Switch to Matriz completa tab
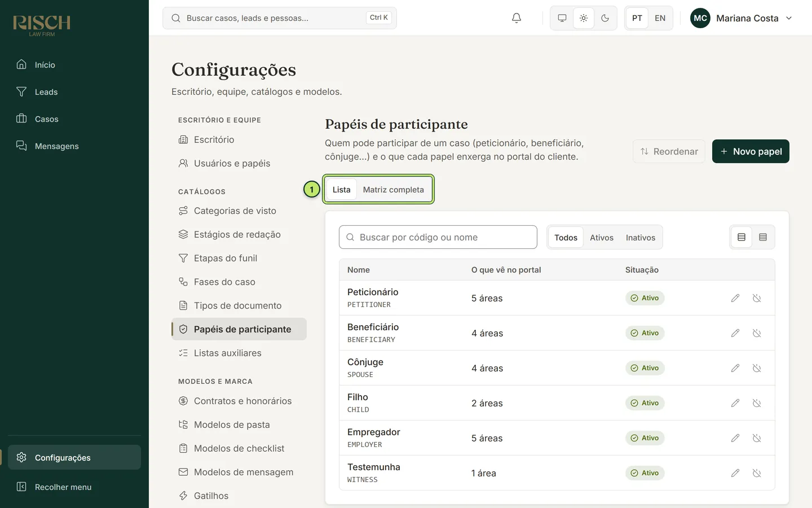 point(393,190)
